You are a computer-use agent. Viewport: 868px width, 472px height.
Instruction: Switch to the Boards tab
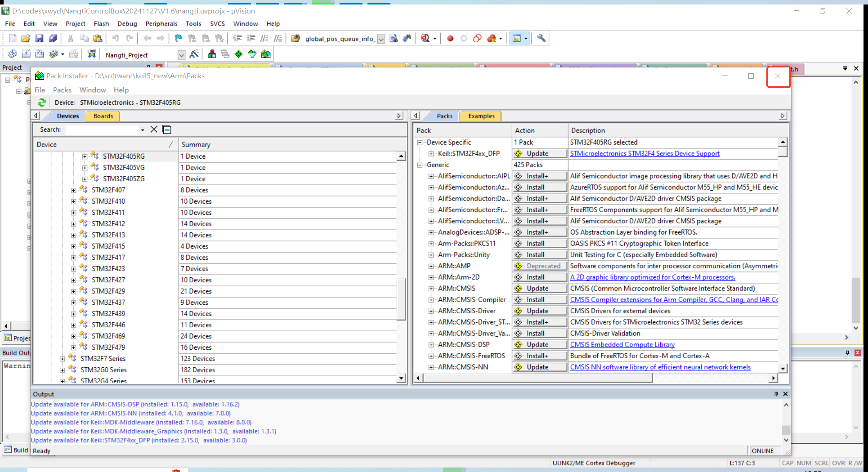103,116
